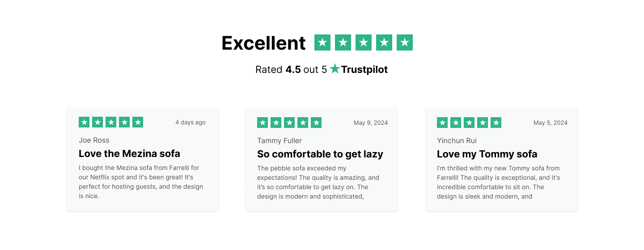Image resolution: width=644 pixels, height=250 pixels.
Task: Click the first large star beside Excellent
Action: tap(322, 42)
